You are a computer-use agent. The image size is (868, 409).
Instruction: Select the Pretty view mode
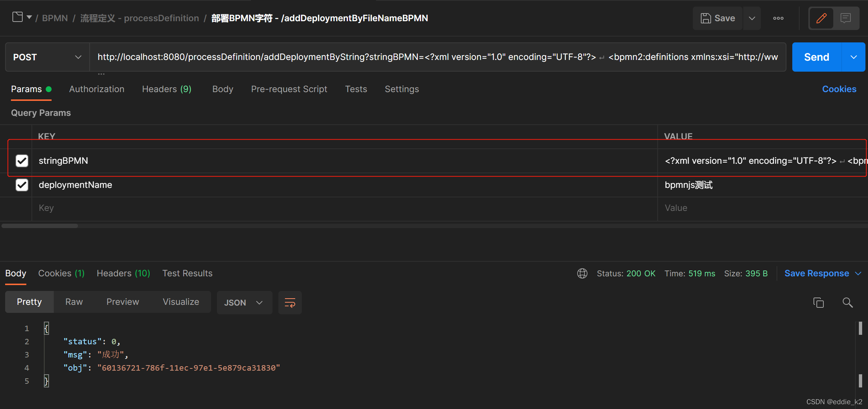point(29,302)
